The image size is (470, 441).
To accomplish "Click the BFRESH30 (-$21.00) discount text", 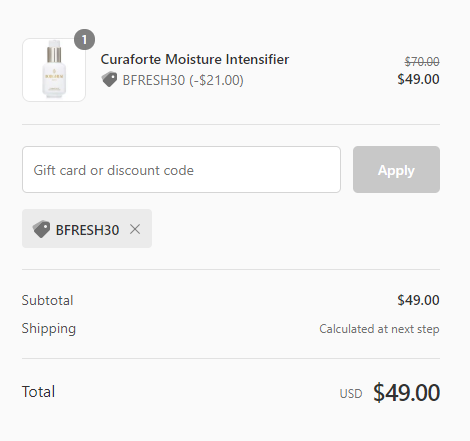I will pos(183,80).
